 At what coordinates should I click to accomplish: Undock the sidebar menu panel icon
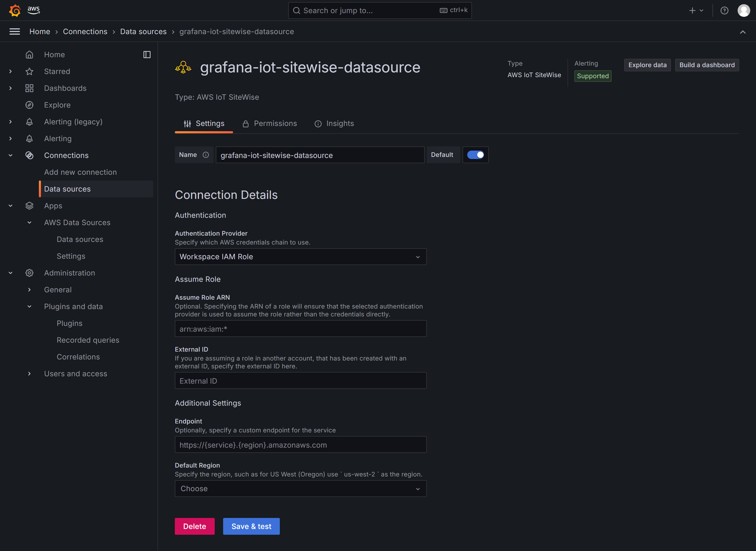[x=147, y=54]
